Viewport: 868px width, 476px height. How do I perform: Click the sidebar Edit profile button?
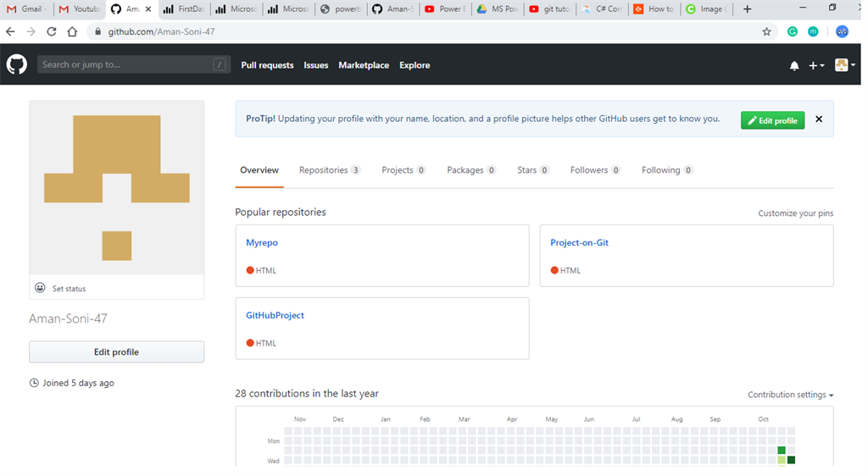(116, 352)
